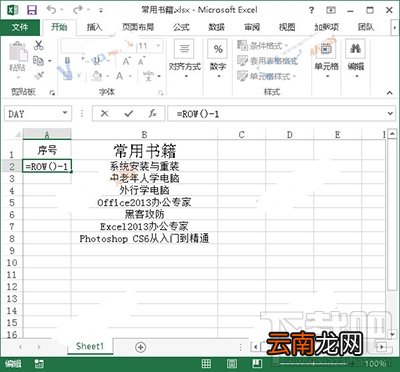Confirm formula with checkmark button

click(x=129, y=114)
